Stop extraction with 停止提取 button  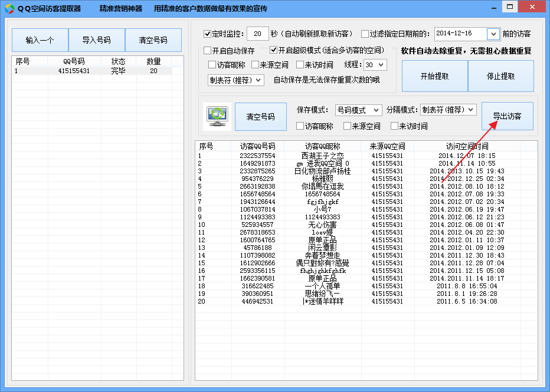pos(501,76)
